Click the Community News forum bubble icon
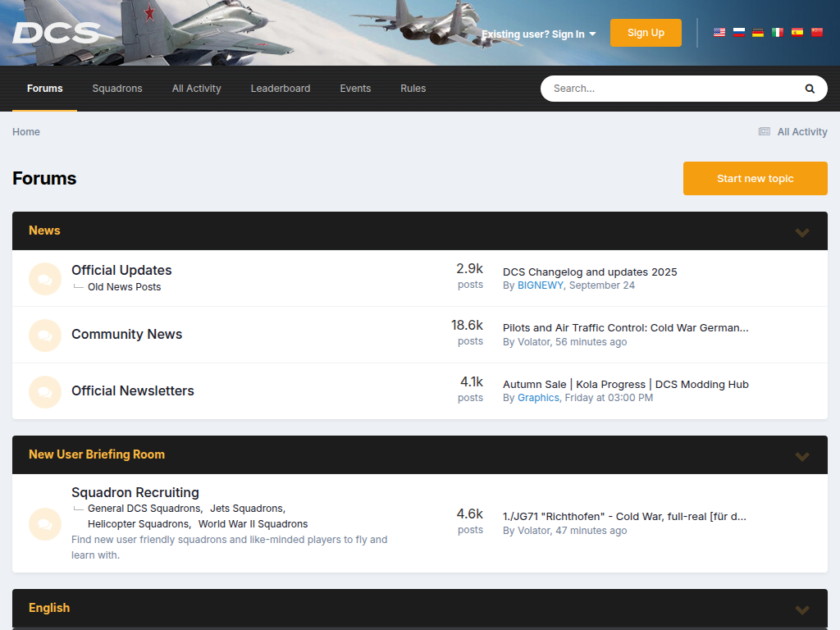 tap(45, 336)
